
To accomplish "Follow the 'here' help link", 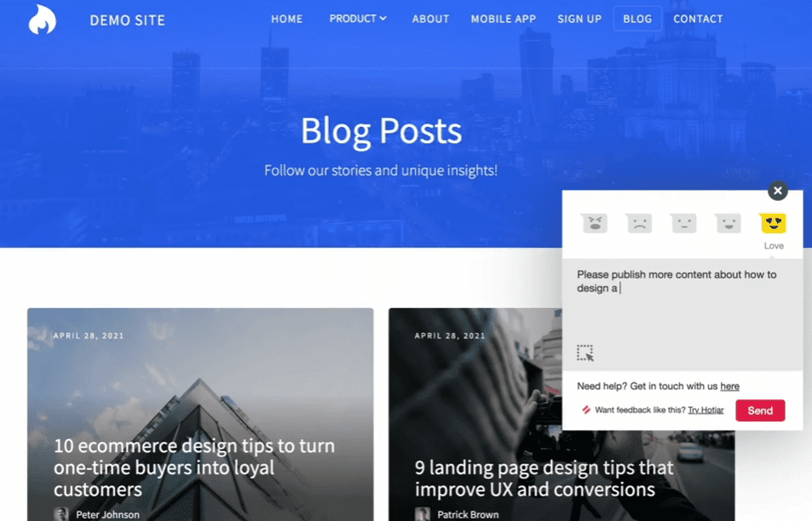I will click(x=729, y=386).
